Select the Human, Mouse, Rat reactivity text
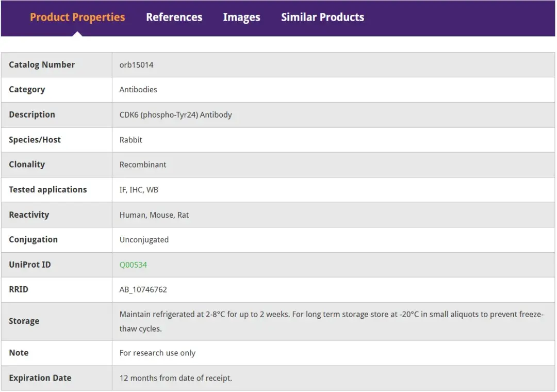The width and height of the screenshot is (557, 392). coord(154,215)
